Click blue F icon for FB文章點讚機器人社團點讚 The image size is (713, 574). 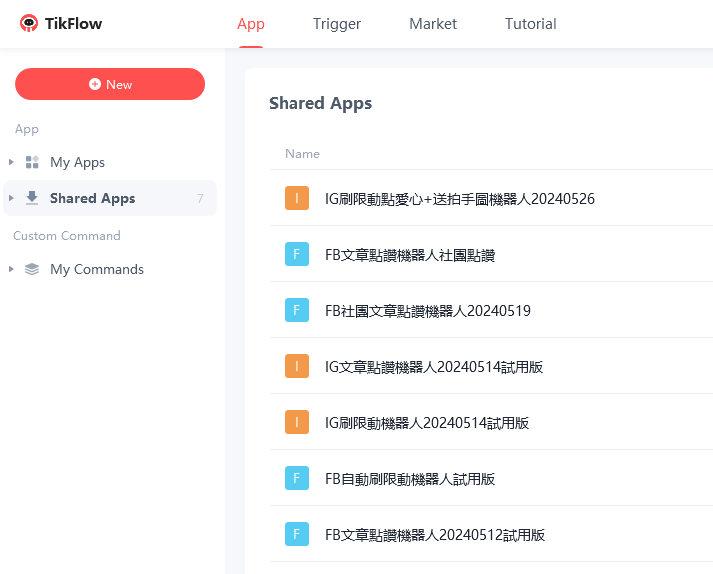coord(297,254)
